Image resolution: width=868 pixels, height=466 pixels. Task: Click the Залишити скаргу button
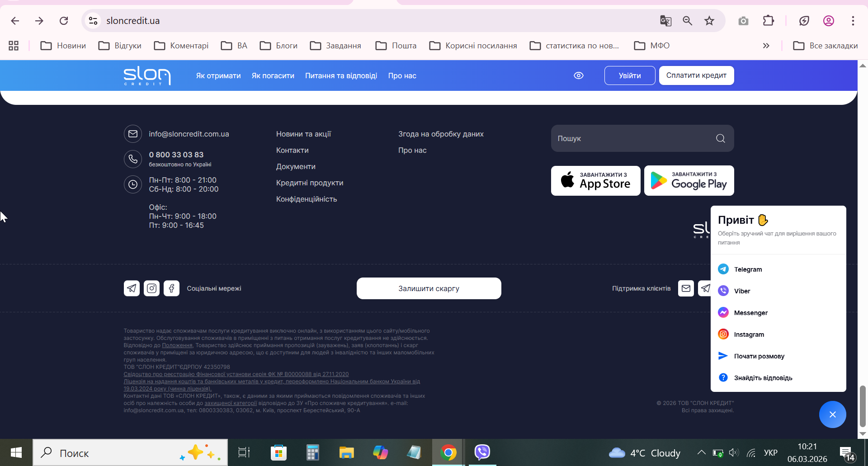tap(429, 288)
